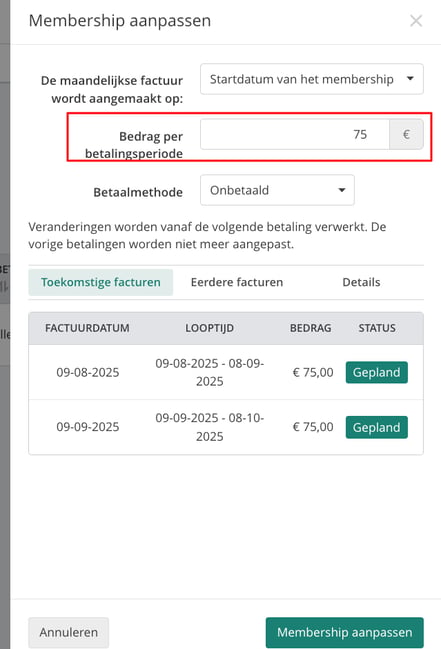
Task: Click the Factuurdatum column header
Action: [87, 328]
